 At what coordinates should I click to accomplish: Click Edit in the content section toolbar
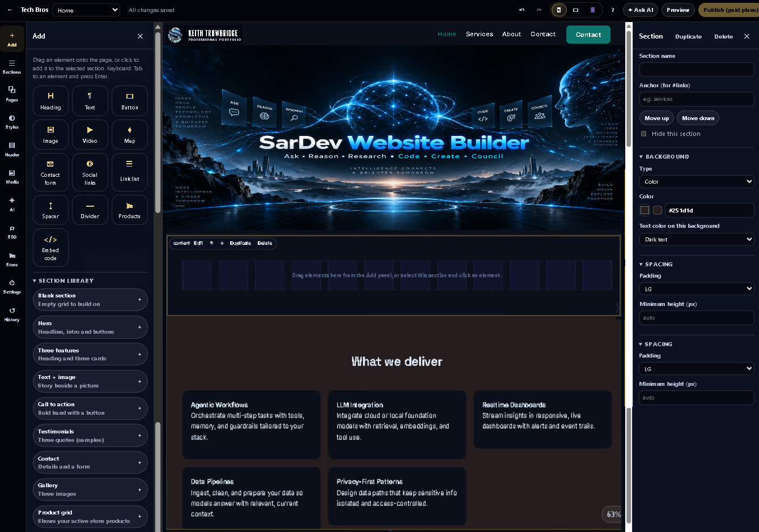point(198,243)
